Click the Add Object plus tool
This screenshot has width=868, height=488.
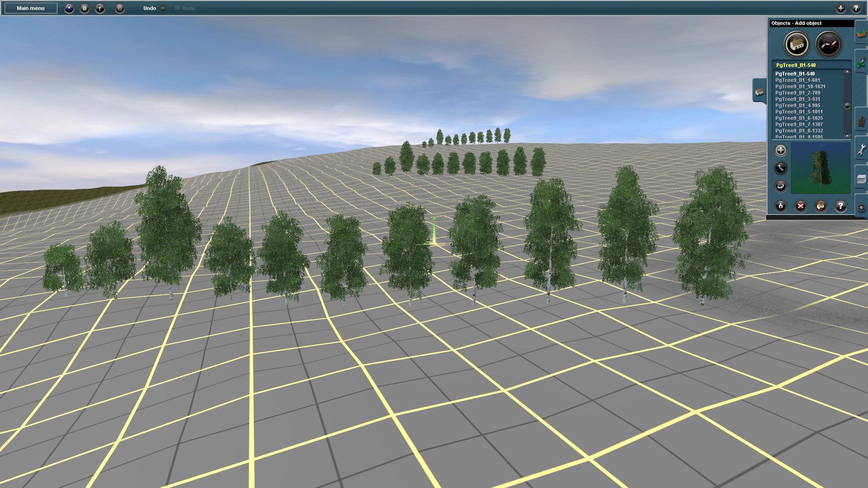coord(781,150)
